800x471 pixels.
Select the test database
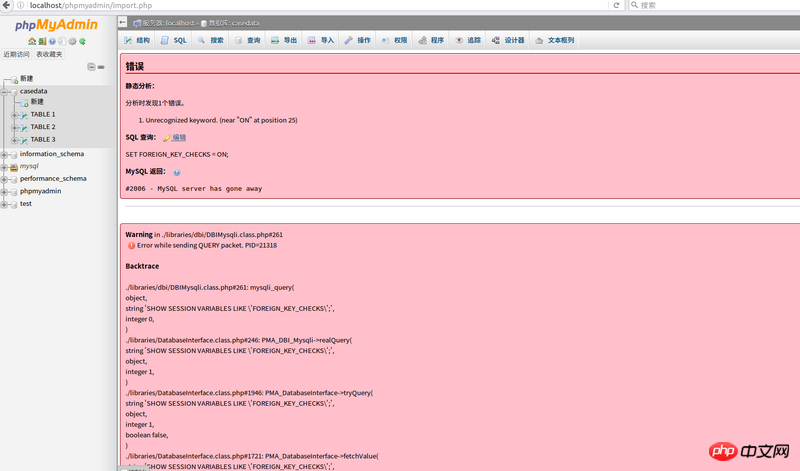coord(26,203)
